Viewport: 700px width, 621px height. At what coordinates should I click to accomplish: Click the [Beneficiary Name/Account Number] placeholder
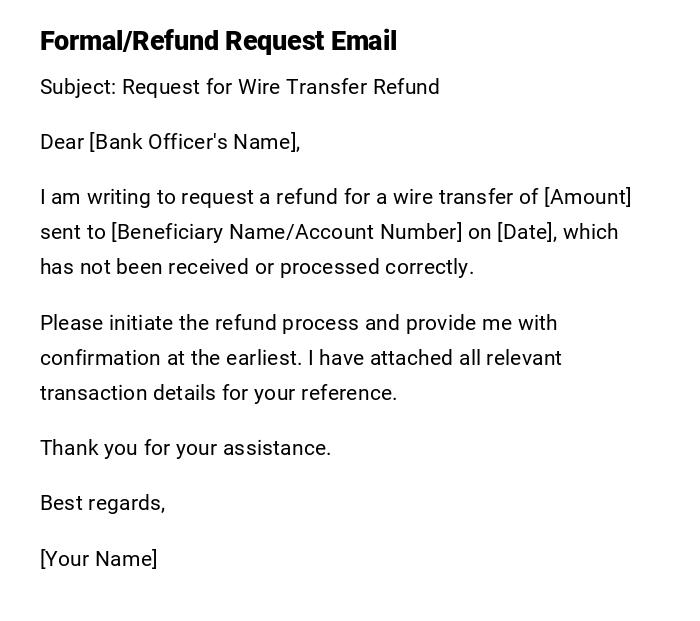[x=287, y=232]
